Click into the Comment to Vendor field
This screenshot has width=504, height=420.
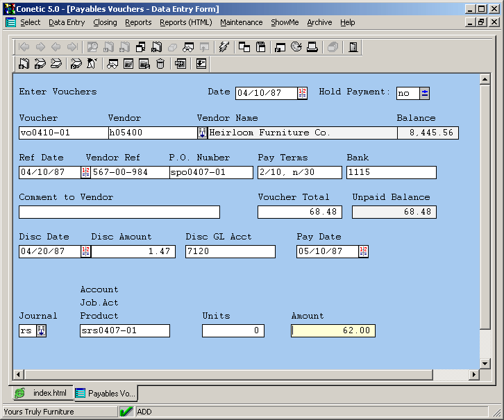click(119, 212)
